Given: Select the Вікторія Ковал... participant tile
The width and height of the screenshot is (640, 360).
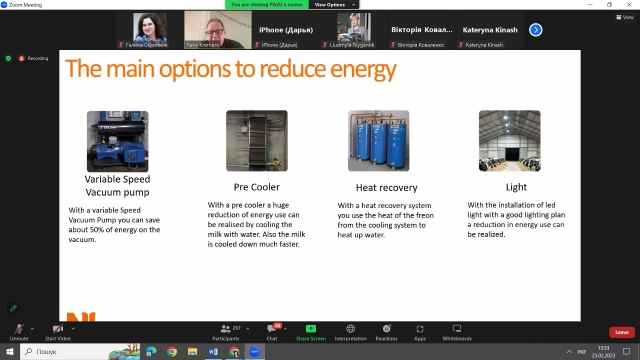Looking at the screenshot, I should tap(422, 30).
